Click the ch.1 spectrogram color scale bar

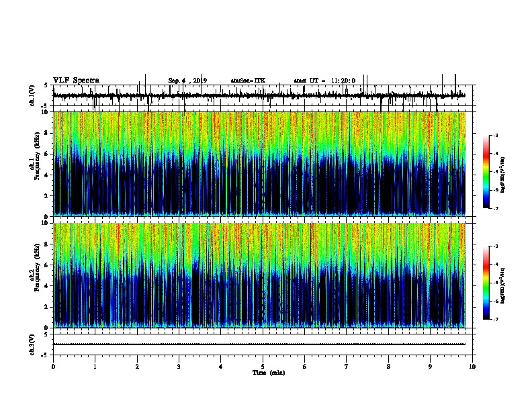pyautogui.click(x=486, y=172)
